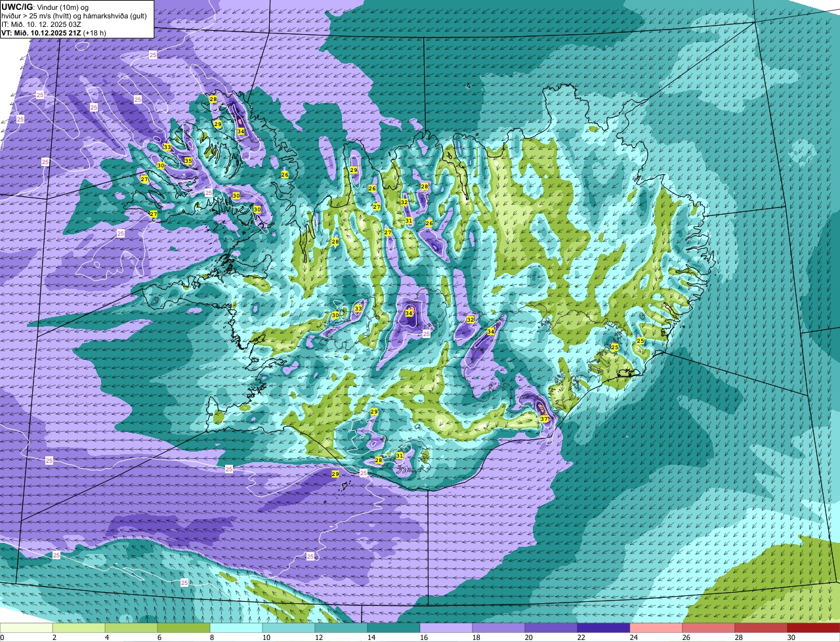The image size is (840, 642).
Task: Select the light purple 18–20 m/s legend swatch
Action: pos(499,628)
